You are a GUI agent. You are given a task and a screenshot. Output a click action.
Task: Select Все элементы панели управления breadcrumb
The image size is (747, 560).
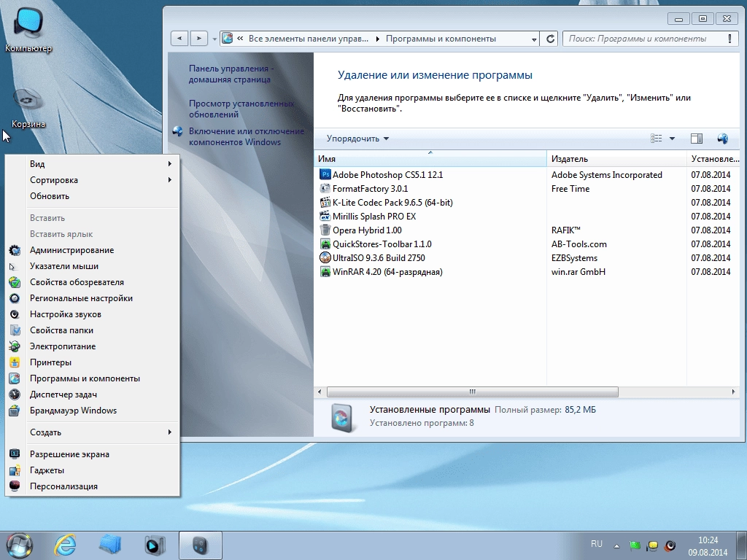pyautogui.click(x=309, y=39)
